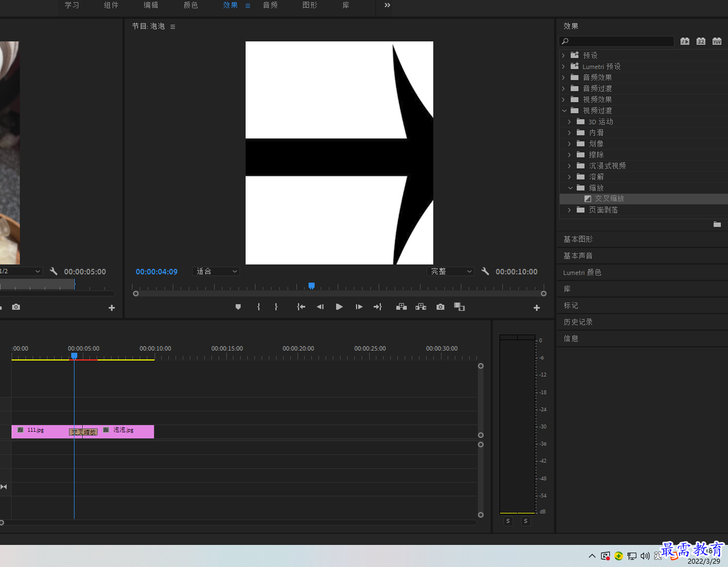This screenshot has height=567, width=728.
Task: Export frame using the Program monitor camera icon
Action: click(x=440, y=307)
